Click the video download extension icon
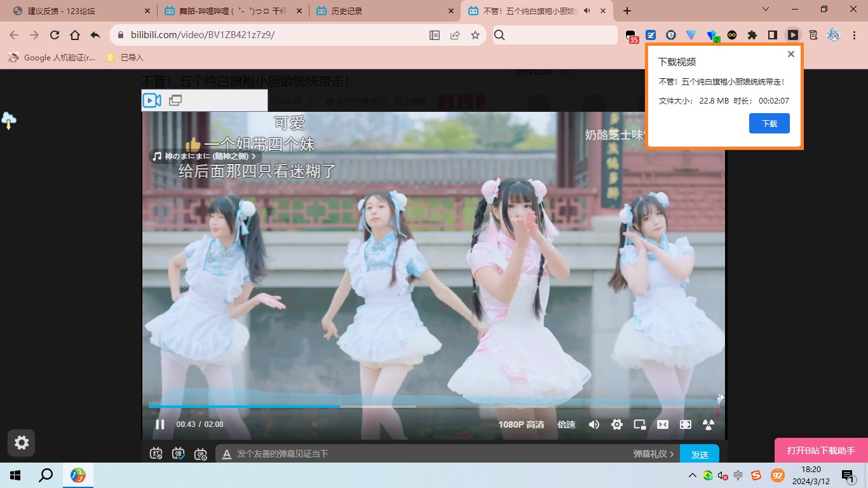 [x=793, y=36]
